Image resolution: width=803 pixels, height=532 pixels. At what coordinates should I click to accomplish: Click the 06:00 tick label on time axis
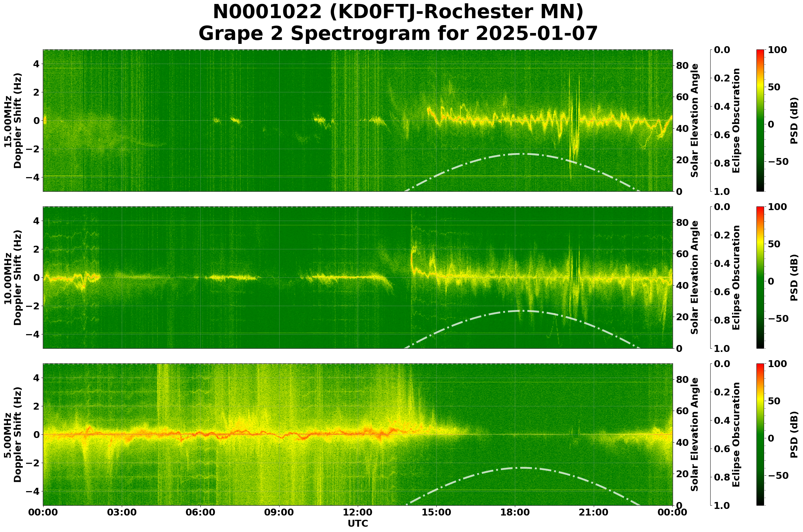click(200, 512)
